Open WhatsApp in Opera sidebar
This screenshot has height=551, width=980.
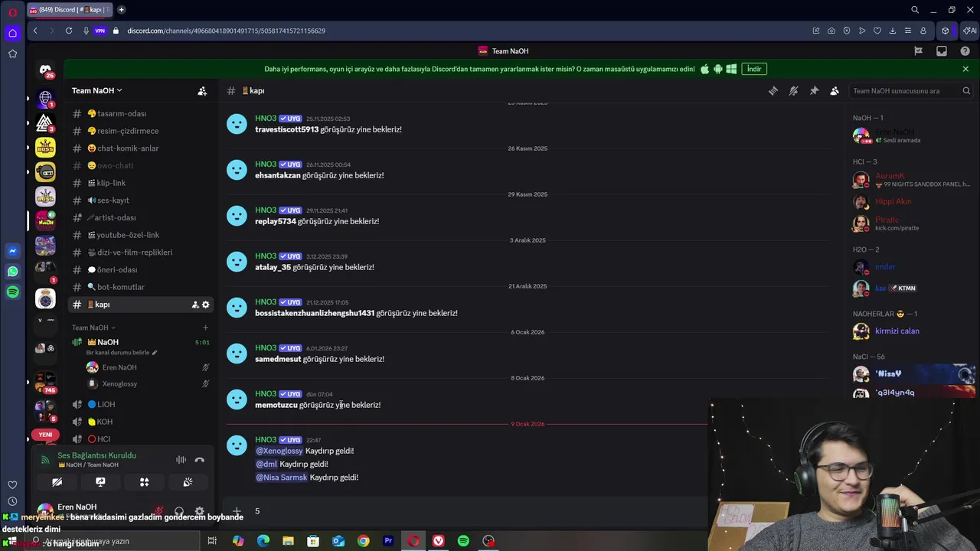click(12, 272)
